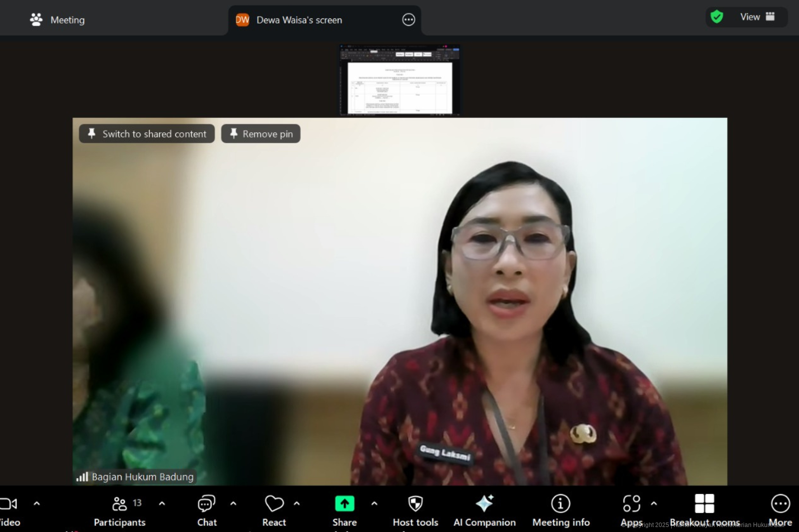Open the Chat panel
This screenshot has height=532, width=799.
(206, 504)
